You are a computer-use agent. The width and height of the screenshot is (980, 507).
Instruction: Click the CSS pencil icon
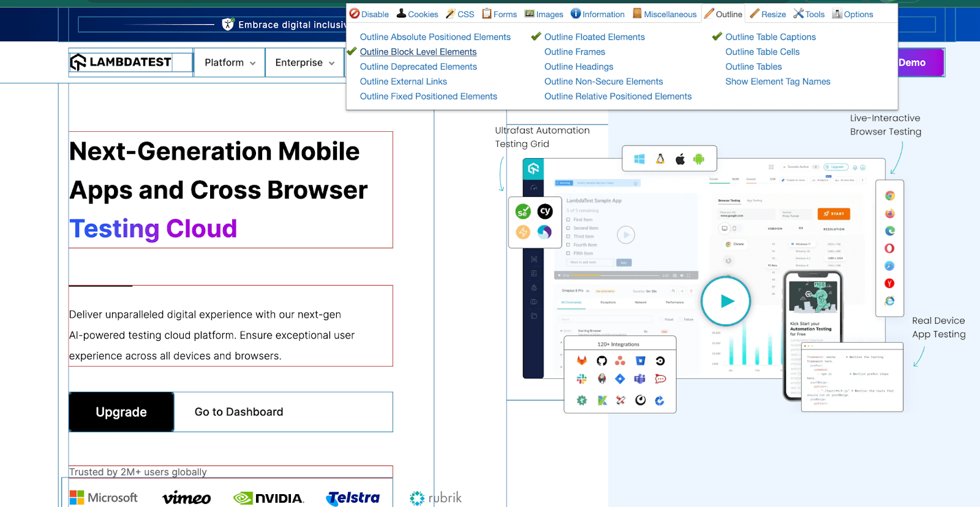point(450,13)
